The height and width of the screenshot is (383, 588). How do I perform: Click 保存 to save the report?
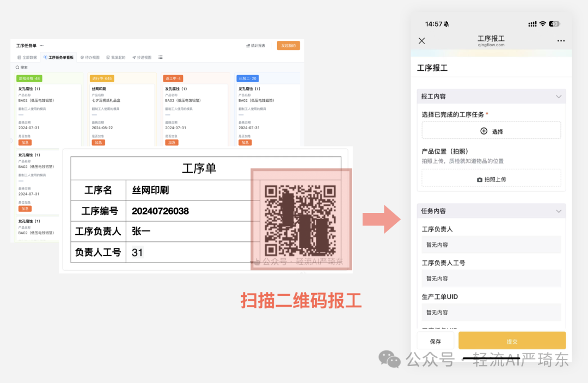(435, 340)
